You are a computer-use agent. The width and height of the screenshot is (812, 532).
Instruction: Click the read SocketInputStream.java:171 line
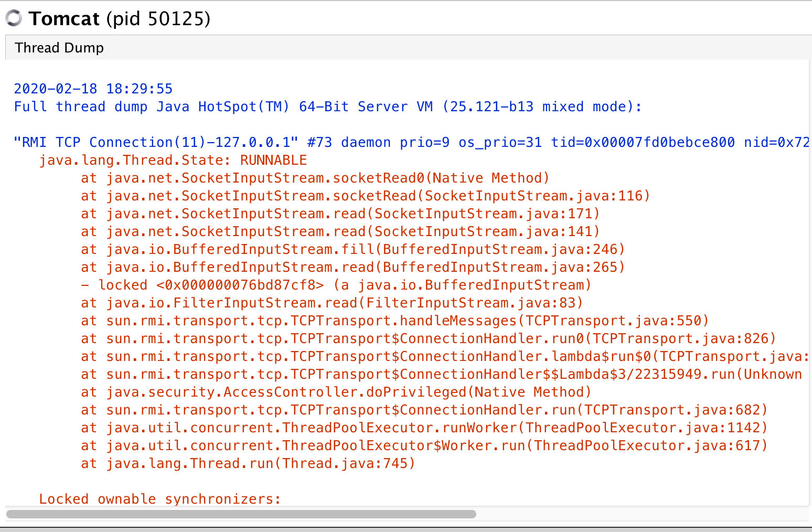click(x=340, y=214)
